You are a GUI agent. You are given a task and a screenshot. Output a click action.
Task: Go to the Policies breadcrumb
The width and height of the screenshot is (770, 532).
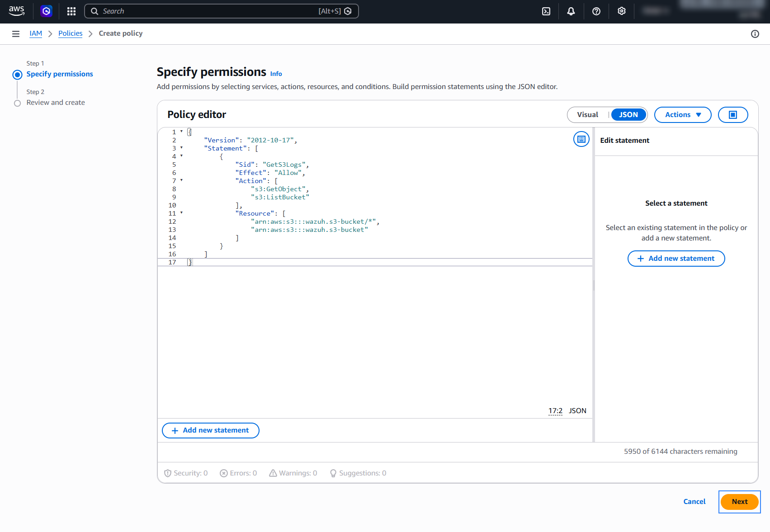(x=71, y=33)
